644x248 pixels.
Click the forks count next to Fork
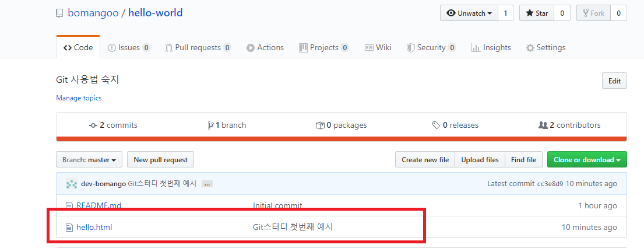pyautogui.click(x=618, y=13)
